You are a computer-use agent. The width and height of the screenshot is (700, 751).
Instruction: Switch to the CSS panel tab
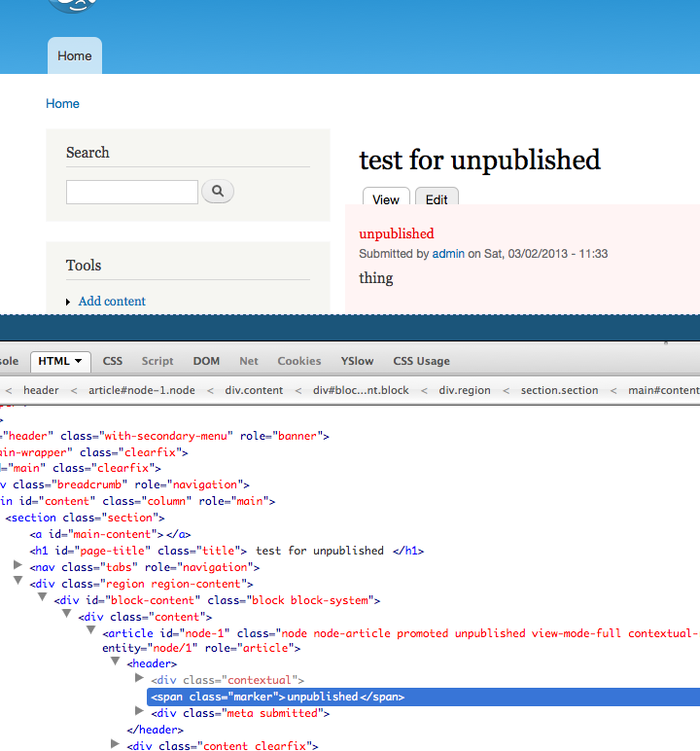click(x=113, y=361)
